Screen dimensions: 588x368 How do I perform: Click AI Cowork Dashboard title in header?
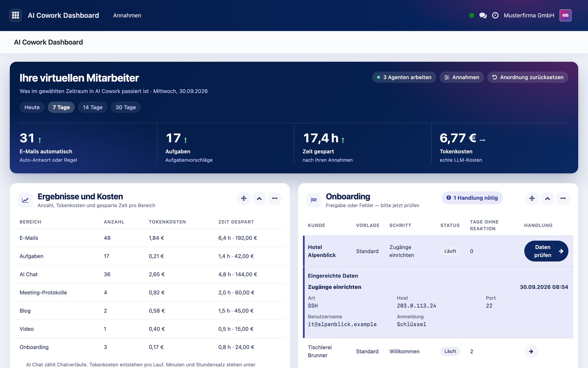[x=63, y=15]
